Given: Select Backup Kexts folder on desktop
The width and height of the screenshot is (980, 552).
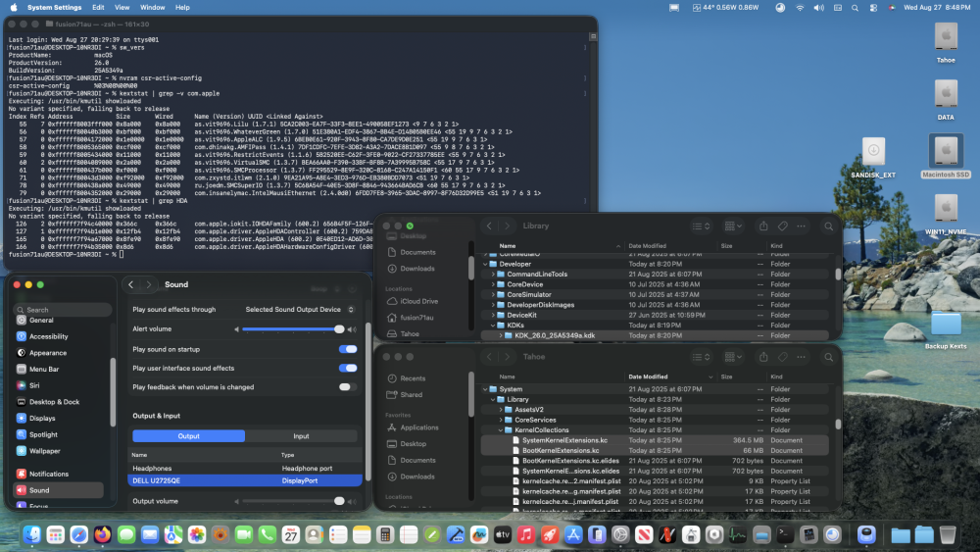Looking at the screenshot, I should pos(946,328).
